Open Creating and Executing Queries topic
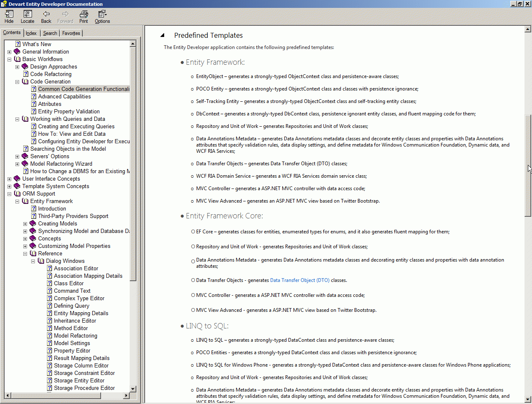 76,126
